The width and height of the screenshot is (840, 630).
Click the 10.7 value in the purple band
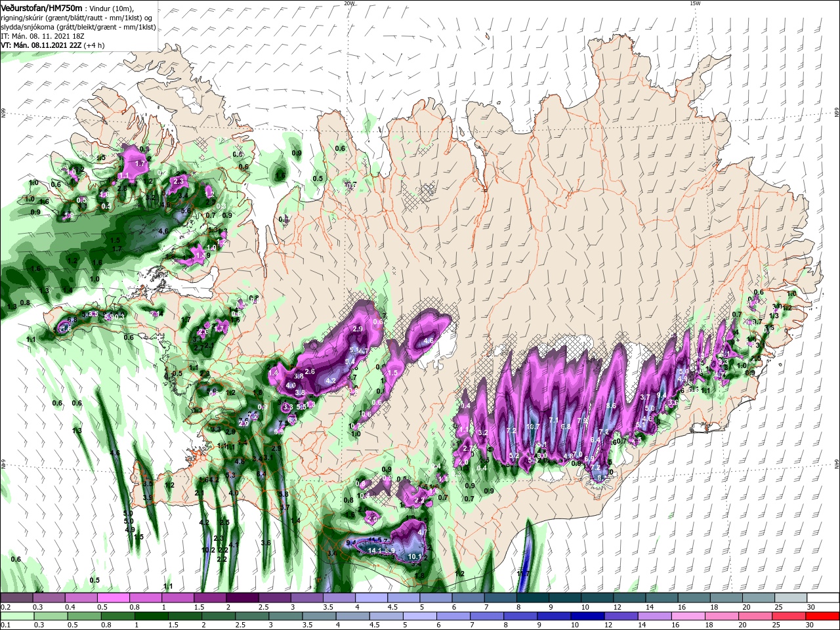(x=533, y=427)
